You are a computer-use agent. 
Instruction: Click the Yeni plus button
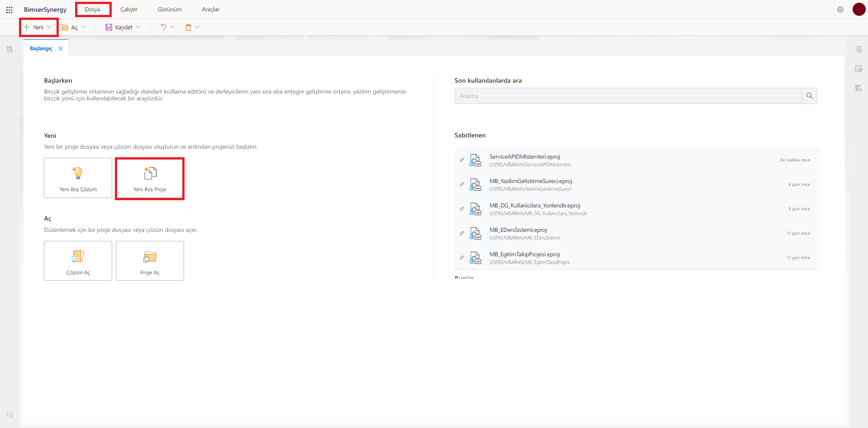[27, 27]
